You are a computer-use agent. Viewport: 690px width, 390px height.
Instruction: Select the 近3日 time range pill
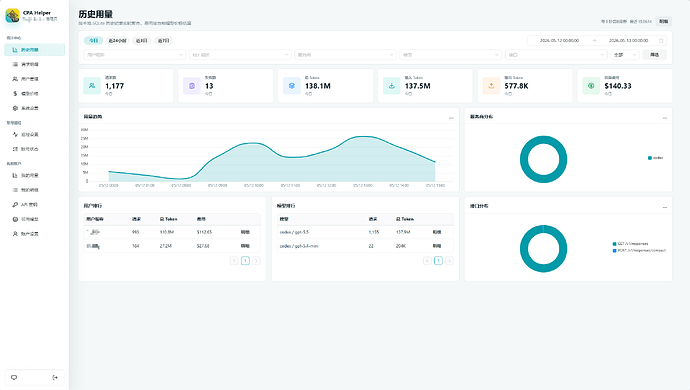(x=141, y=40)
